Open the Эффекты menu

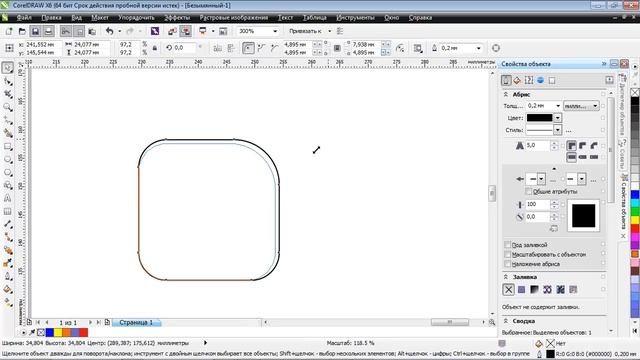click(x=177, y=18)
